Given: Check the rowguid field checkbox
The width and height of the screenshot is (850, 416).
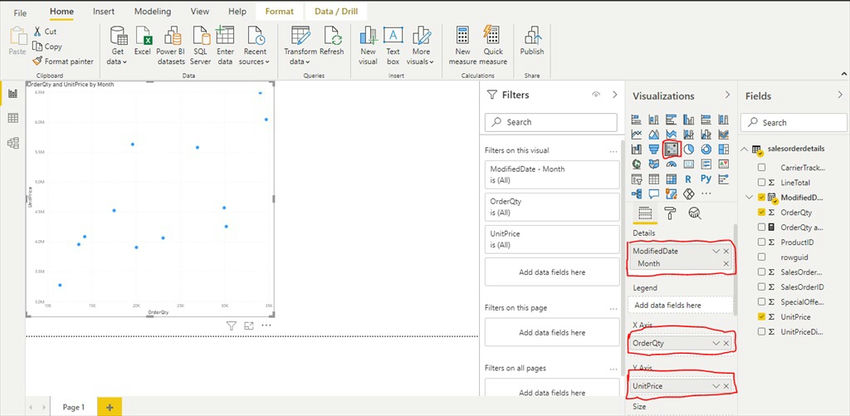Looking at the screenshot, I should [x=762, y=257].
